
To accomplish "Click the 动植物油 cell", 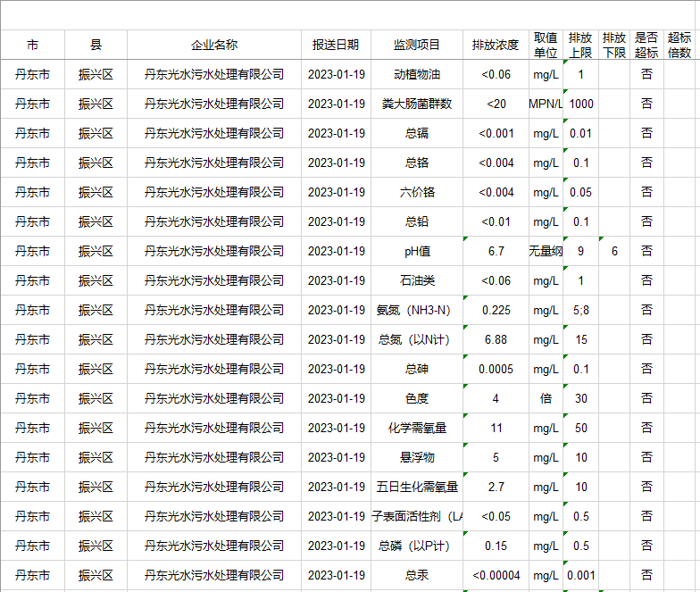I will [x=417, y=74].
